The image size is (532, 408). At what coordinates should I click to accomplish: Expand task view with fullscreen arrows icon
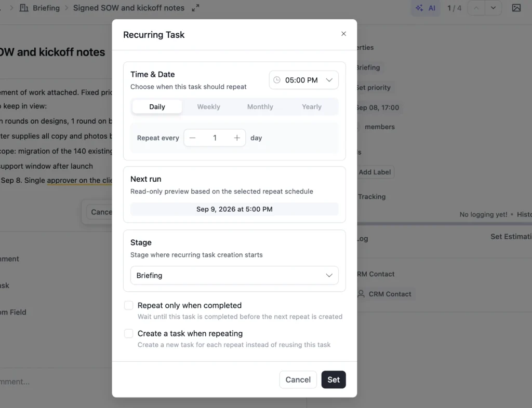pyautogui.click(x=195, y=8)
